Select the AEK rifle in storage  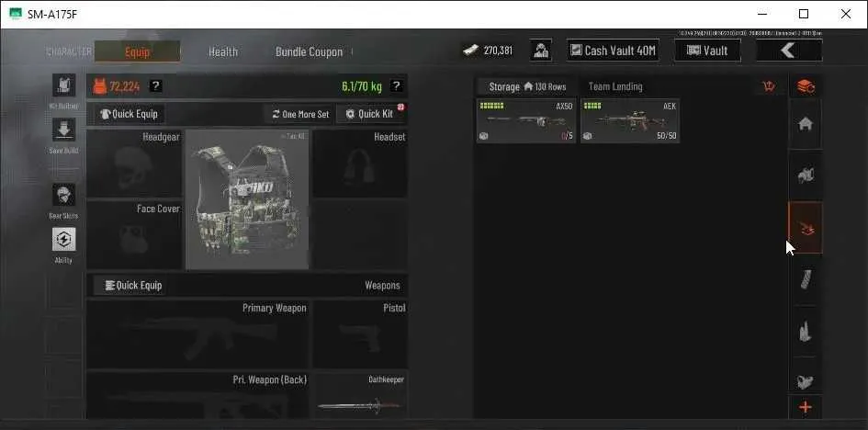[x=630, y=120]
